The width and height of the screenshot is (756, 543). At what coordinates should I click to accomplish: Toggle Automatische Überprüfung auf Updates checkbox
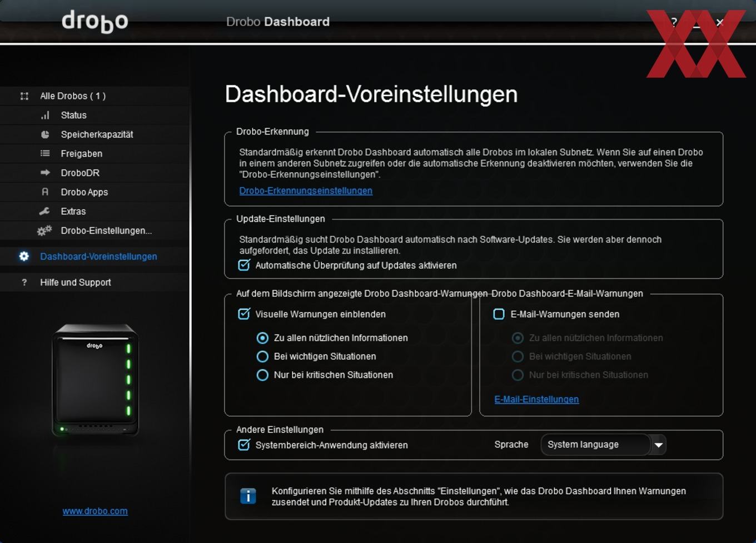[244, 265]
